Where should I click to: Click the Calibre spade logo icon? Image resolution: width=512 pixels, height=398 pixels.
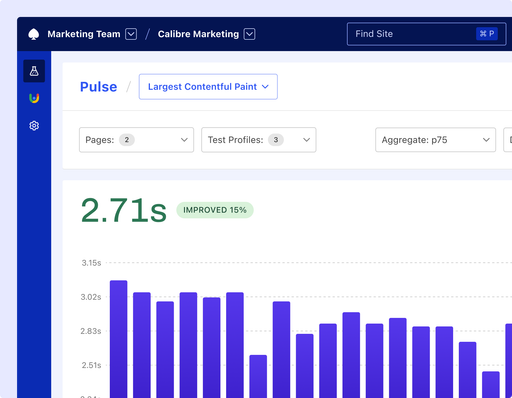tap(33, 34)
